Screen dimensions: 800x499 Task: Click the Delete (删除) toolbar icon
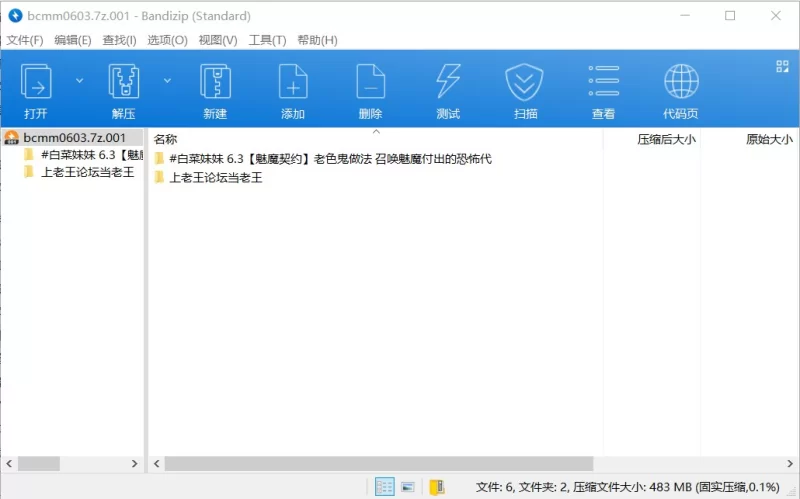[370, 81]
